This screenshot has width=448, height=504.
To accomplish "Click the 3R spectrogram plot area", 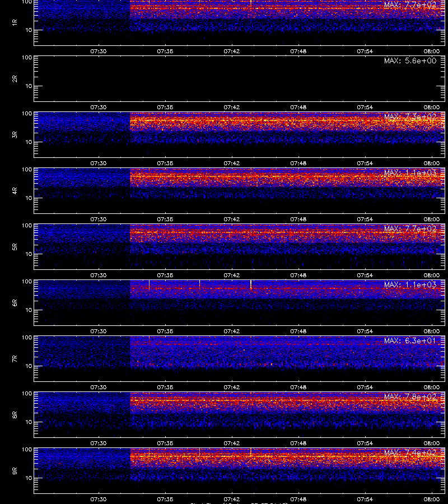I will point(240,134).
